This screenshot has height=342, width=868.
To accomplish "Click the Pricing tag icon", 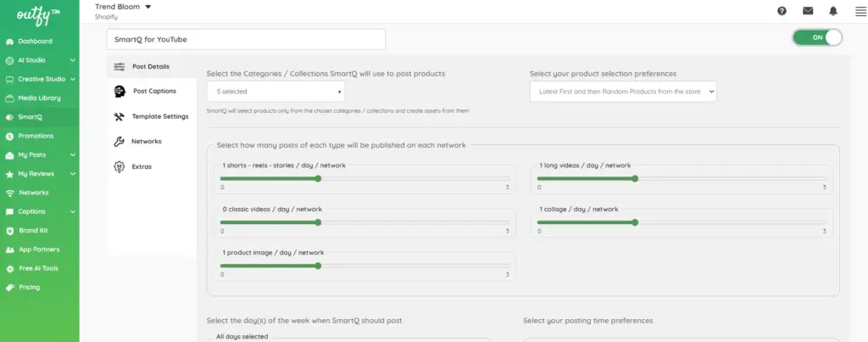I will [9, 288].
